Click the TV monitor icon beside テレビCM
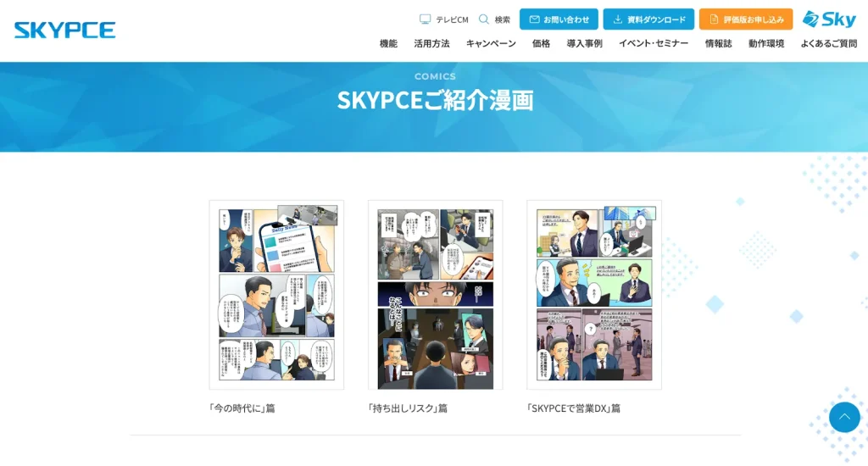 point(426,19)
